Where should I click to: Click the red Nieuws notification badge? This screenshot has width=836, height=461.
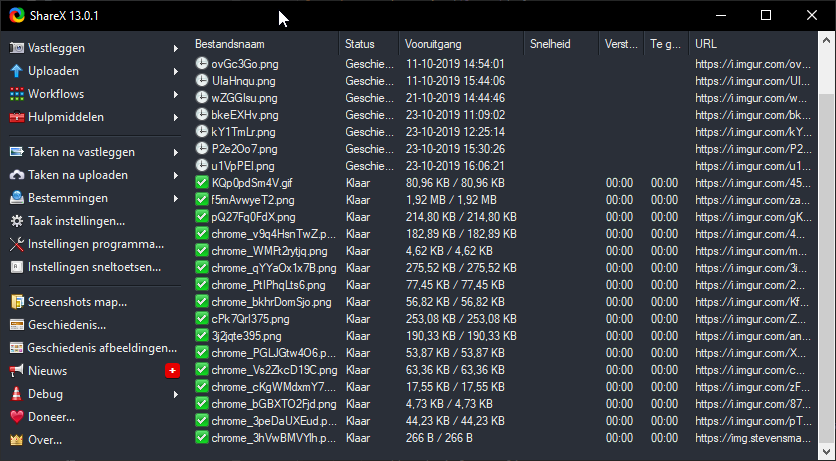tap(172, 371)
